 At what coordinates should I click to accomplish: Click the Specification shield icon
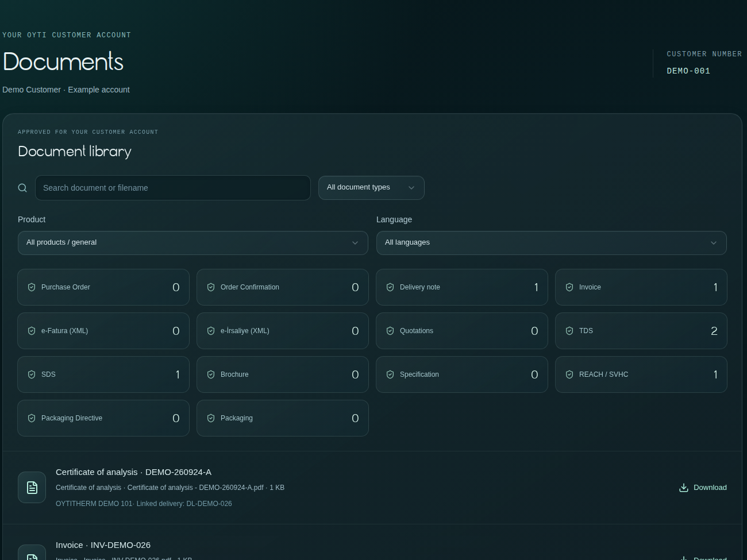[x=390, y=374]
